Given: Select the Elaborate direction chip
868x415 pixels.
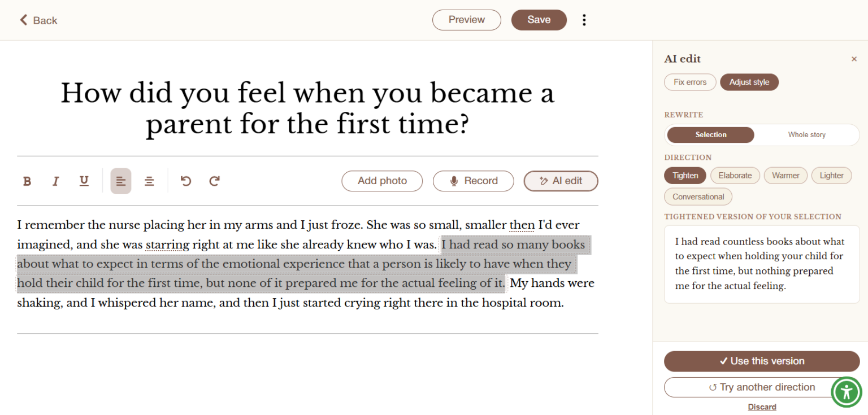Looking at the screenshot, I should tap(735, 176).
